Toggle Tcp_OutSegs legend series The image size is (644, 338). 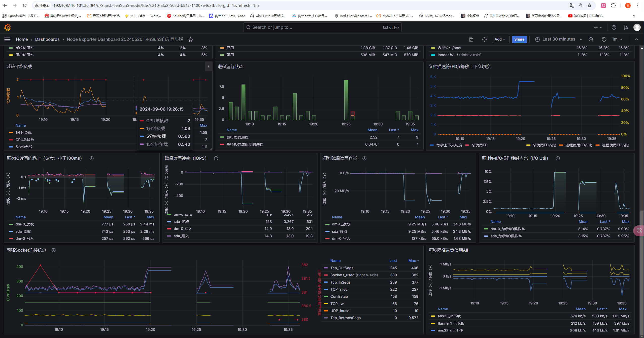click(x=342, y=268)
